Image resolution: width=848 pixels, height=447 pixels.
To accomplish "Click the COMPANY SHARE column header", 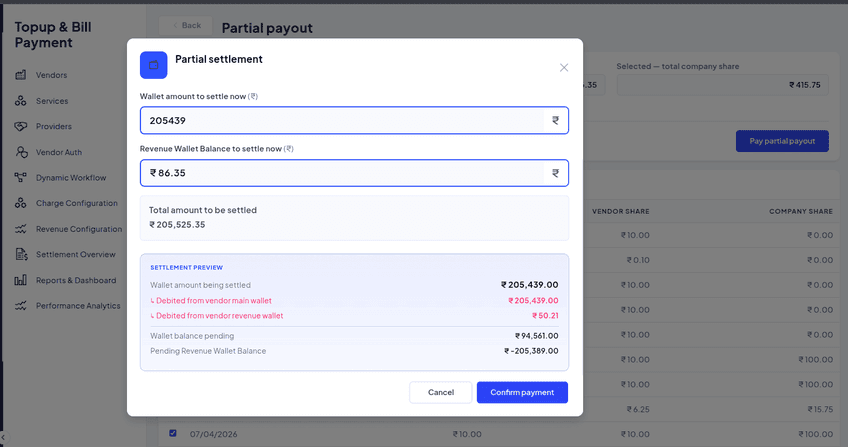I will point(801,211).
